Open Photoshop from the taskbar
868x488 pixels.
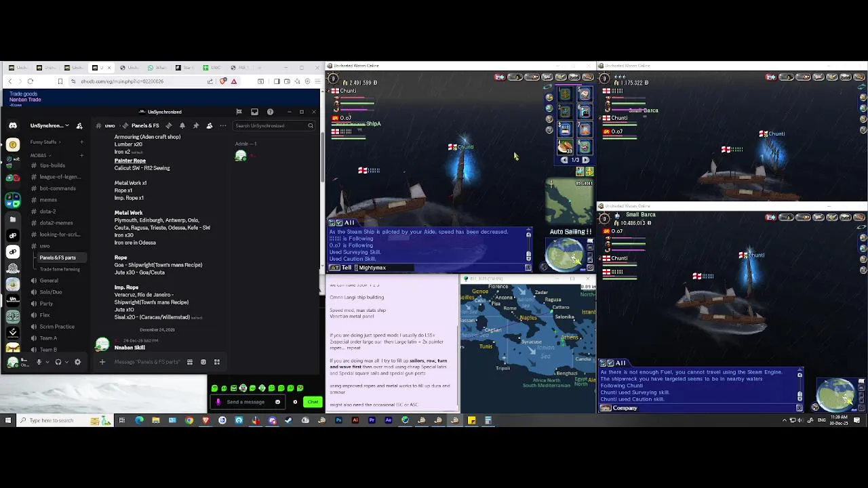[x=338, y=420]
